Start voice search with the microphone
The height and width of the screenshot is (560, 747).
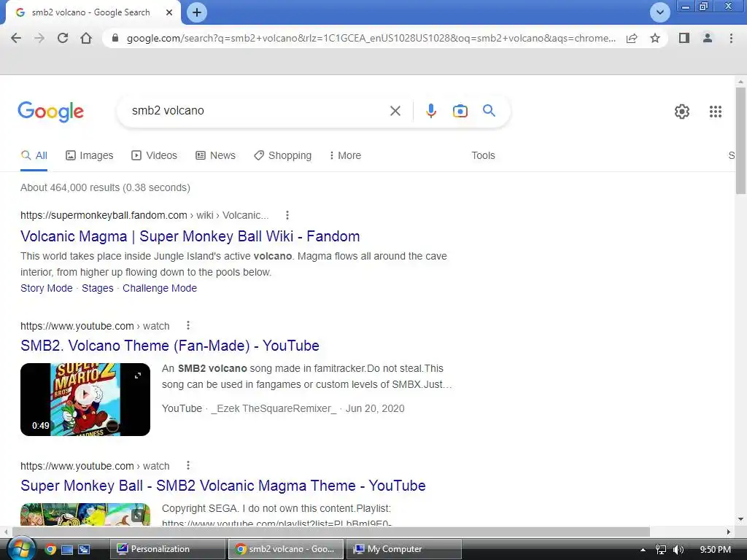[430, 111]
